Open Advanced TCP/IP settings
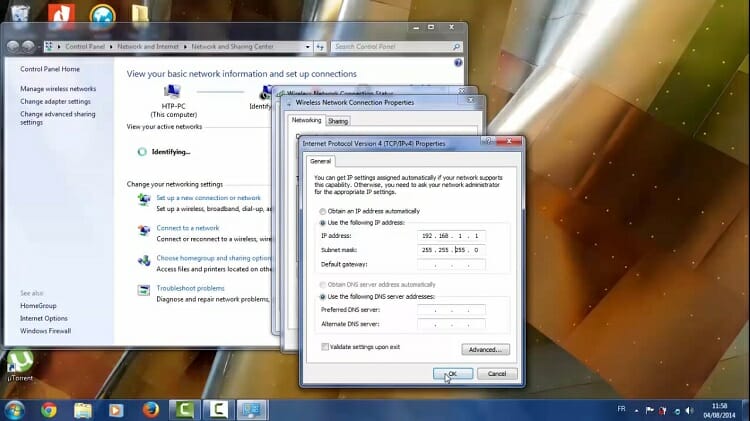This screenshot has height=421, width=750. [x=485, y=350]
